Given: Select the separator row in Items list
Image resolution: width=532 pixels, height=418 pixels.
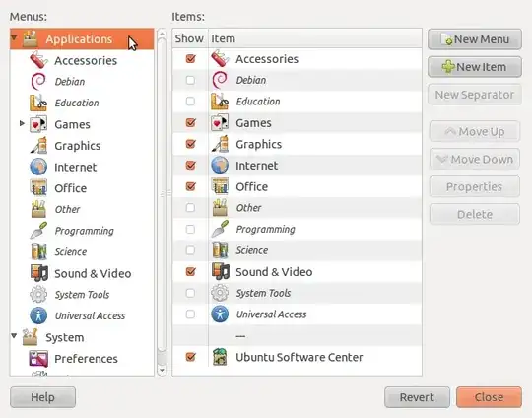Looking at the screenshot, I should coord(297,336).
